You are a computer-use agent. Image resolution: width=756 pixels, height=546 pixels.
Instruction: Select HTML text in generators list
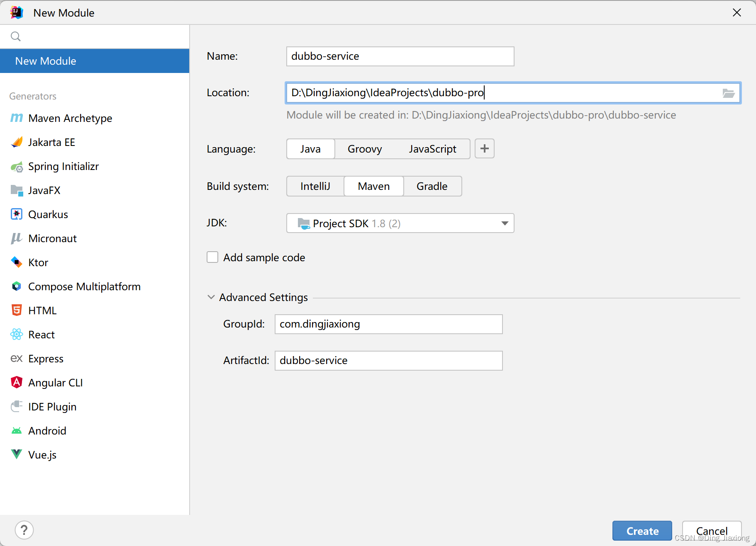pyautogui.click(x=42, y=311)
